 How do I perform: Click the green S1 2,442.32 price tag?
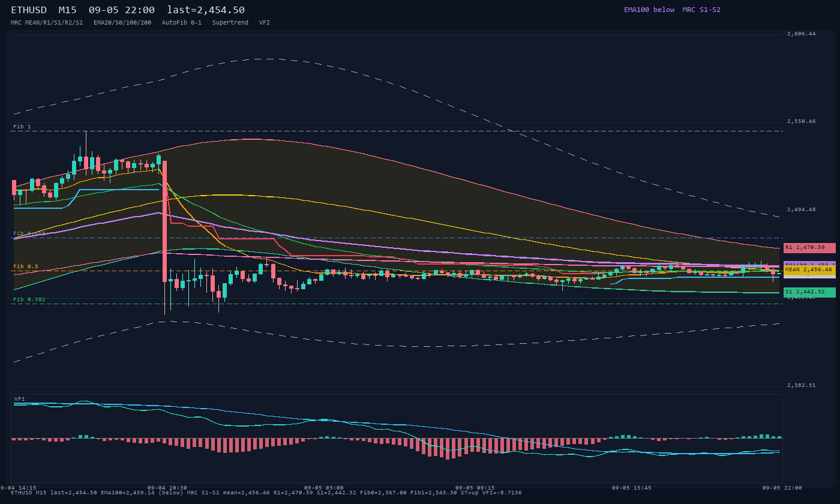click(809, 292)
